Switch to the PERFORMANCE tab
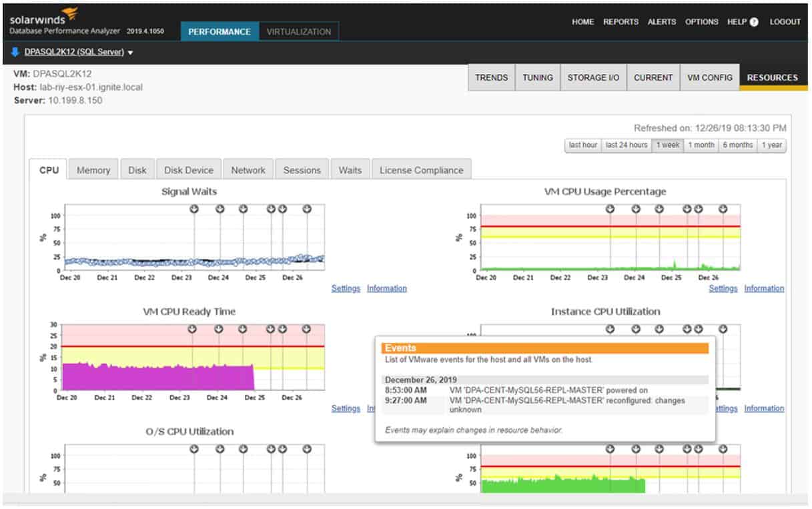 coord(220,31)
